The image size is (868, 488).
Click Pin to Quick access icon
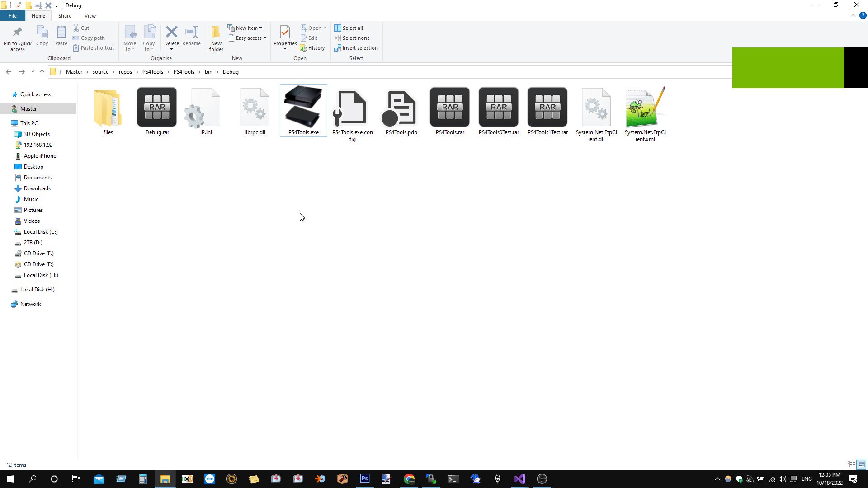pyautogui.click(x=17, y=32)
